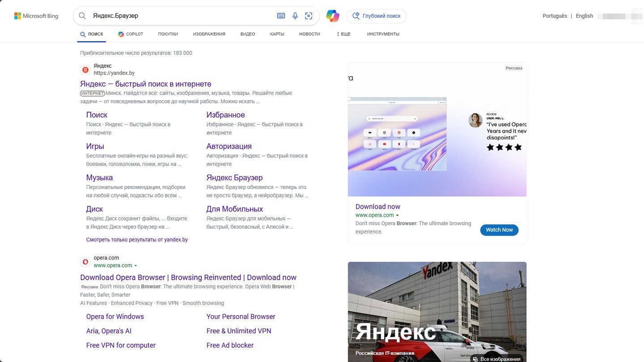Screen dimensions: 644x362
Task: Switch to the ПОИСК tab
Action: [x=92, y=34]
